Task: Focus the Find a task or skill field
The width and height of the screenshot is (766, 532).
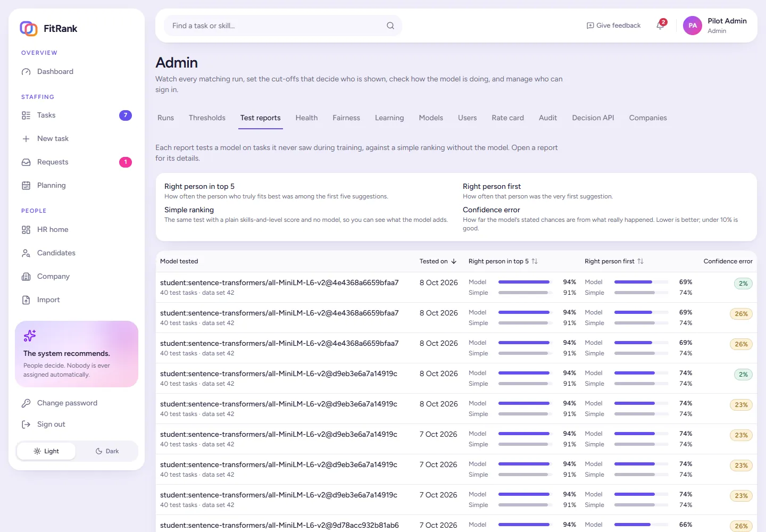Action: 283,26
